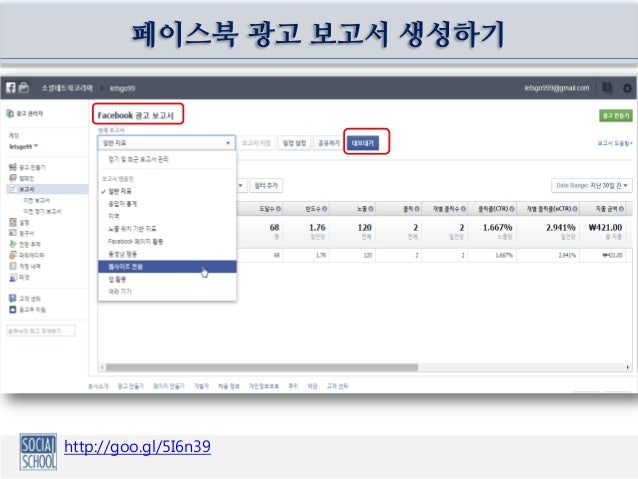Open the 보고서 도움말 dropdown link
The width and height of the screenshot is (638, 479).
pos(615,143)
